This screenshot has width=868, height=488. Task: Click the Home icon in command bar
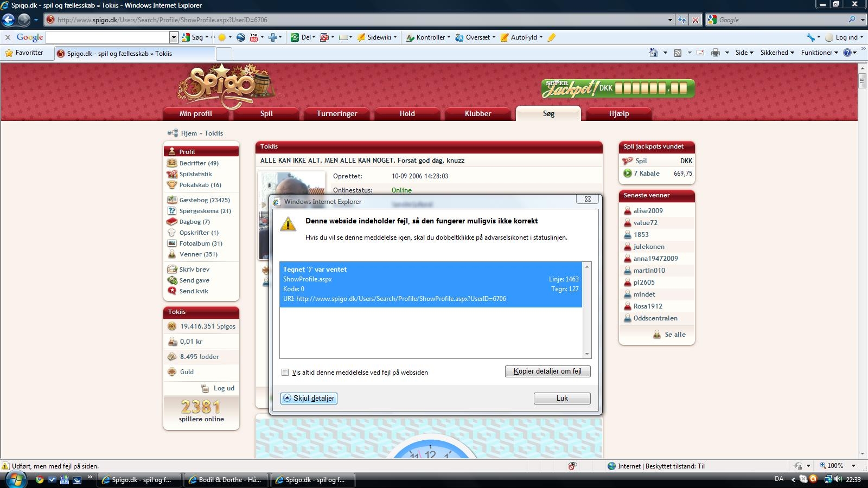click(x=654, y=53)
